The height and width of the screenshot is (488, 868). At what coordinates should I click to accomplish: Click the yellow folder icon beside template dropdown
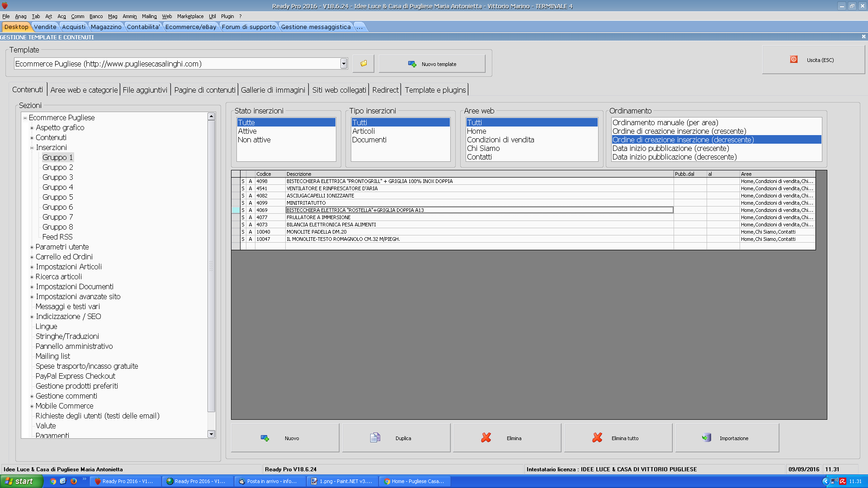tap(363, 64)
